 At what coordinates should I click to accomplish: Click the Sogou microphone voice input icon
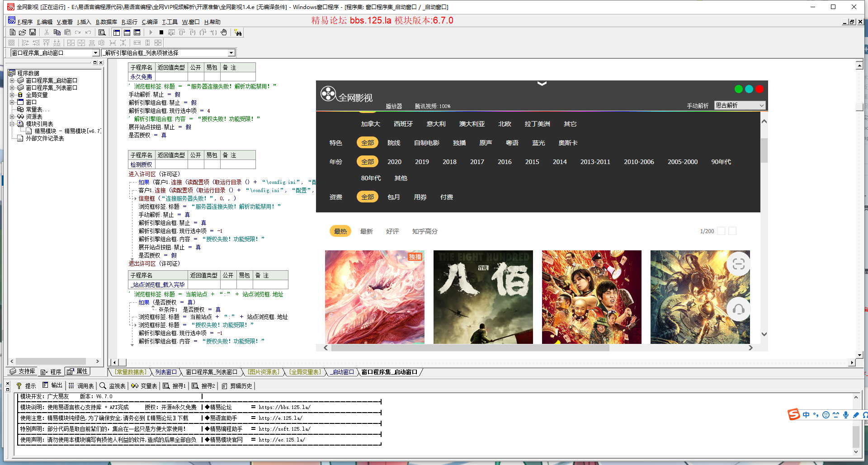846,415
